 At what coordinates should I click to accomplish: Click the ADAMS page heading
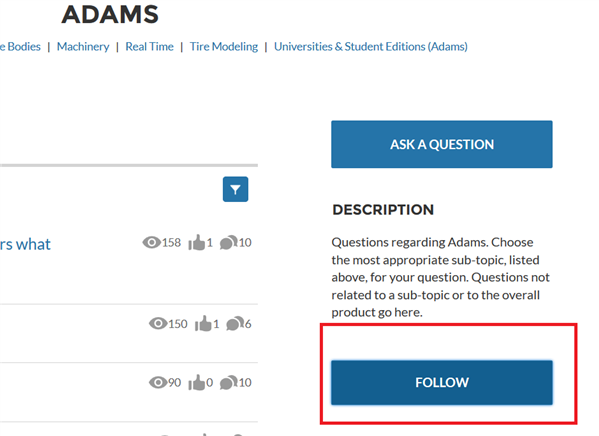(x=110, y=14)
